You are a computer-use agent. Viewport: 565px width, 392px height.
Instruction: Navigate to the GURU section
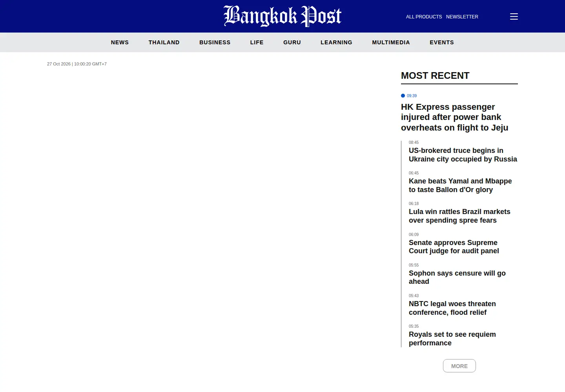coord(292,42)
